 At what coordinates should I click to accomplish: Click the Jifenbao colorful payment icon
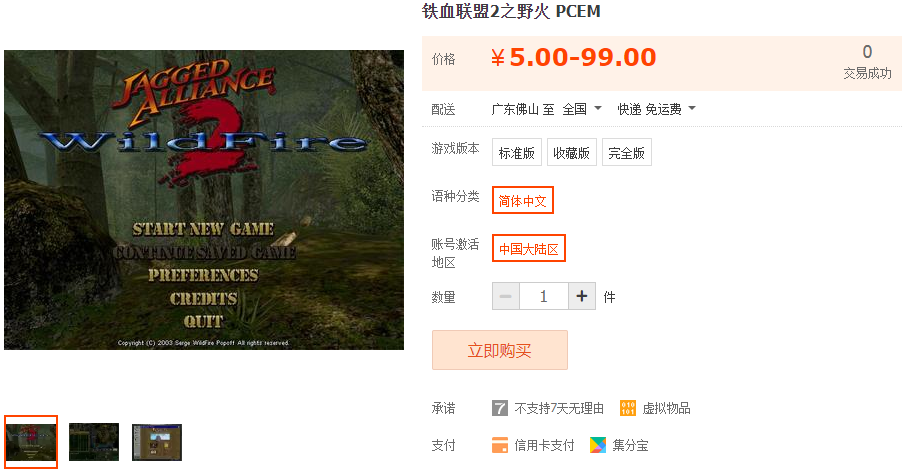pos(598,445)
